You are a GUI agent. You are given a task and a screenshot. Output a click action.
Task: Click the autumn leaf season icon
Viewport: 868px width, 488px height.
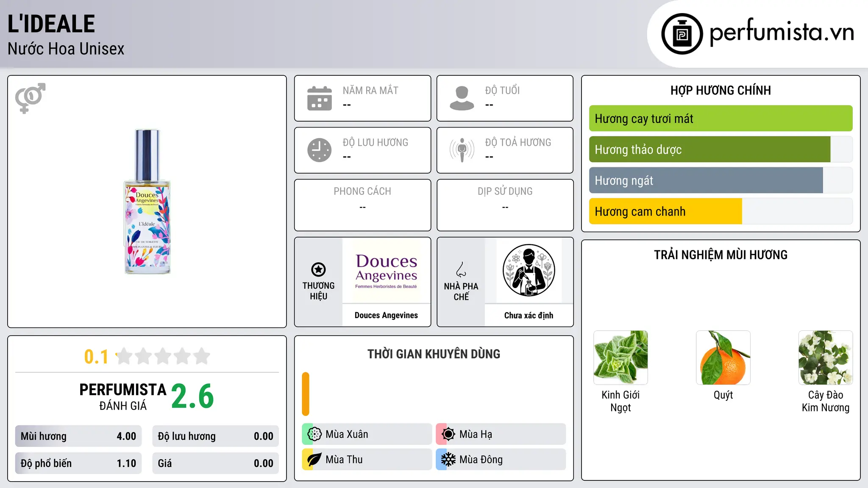314,460
